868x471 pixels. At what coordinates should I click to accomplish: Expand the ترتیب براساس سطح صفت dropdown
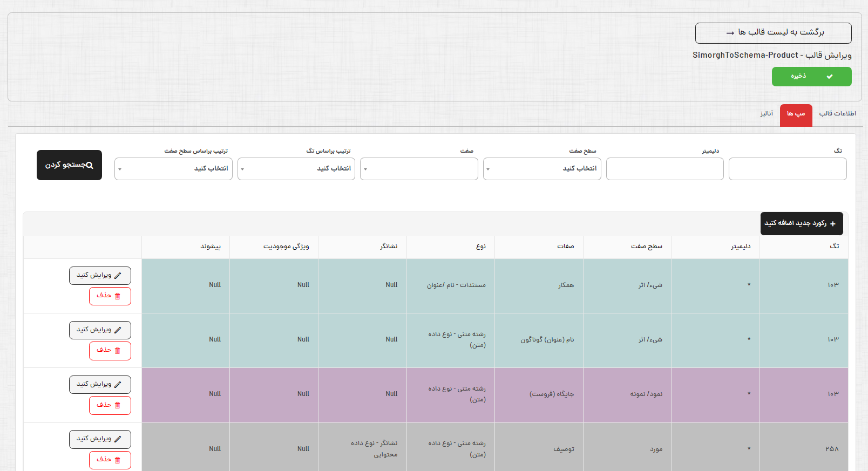[x=173, y=169]
